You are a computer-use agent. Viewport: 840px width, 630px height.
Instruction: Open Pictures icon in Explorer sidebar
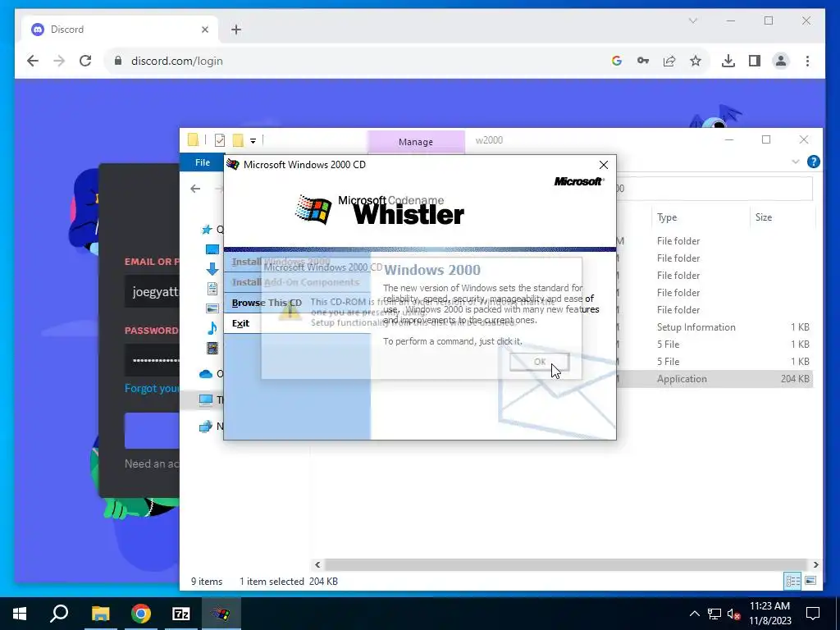click(212, 308)
